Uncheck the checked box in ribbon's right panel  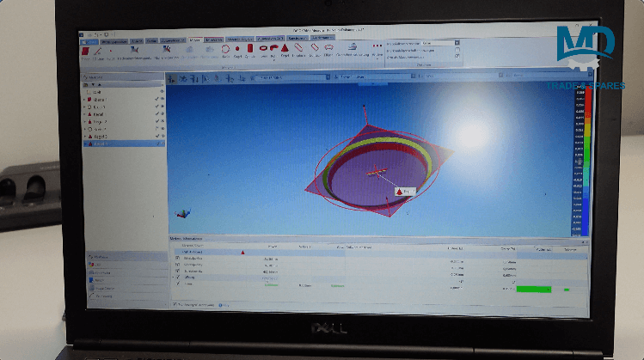tap(457, 57)
